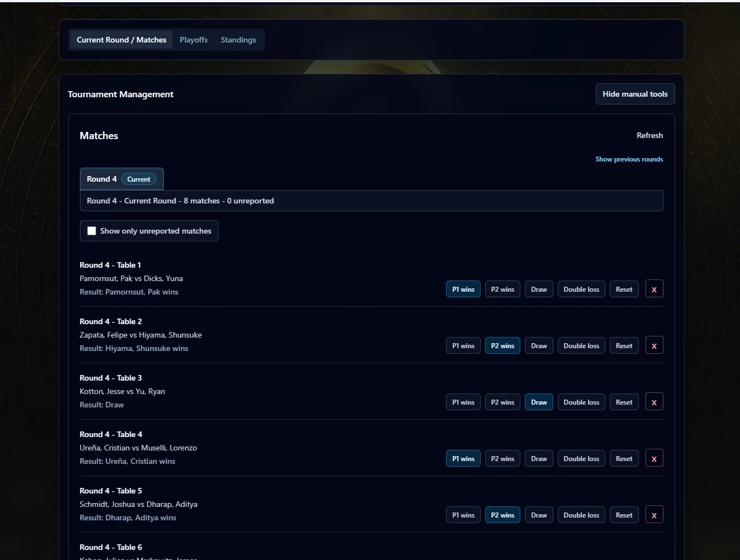Set Draw for Table 5 match
740x560 pixels.
pos(539,515)
